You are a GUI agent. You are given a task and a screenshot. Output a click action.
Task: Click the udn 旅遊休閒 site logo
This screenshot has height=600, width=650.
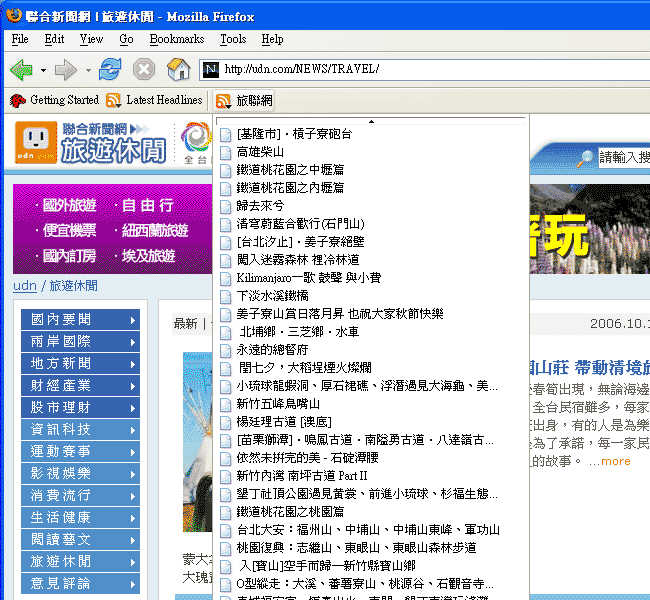90,142
